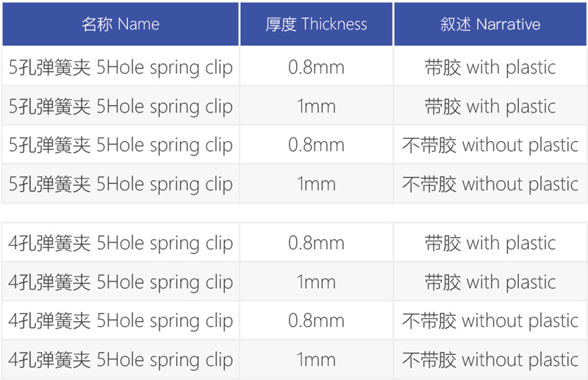Click the 名称 Name column header
The image size is (588, 380).
(121, 24)
